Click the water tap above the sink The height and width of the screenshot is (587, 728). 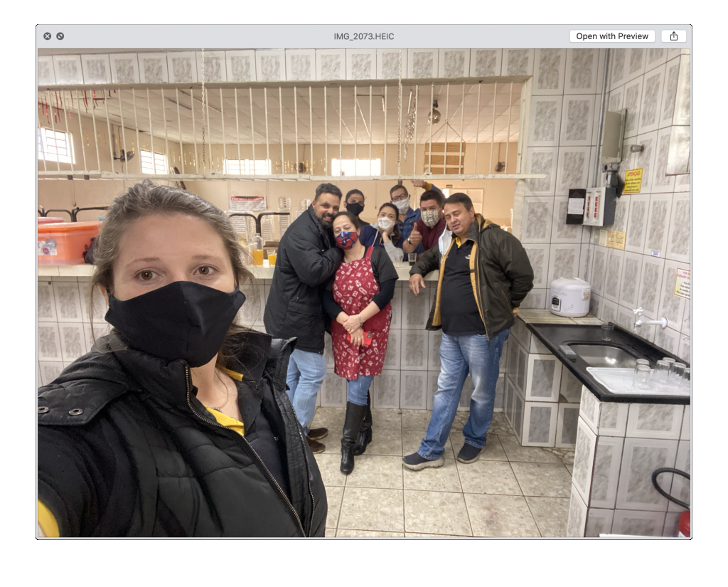[x=648, y=321]
